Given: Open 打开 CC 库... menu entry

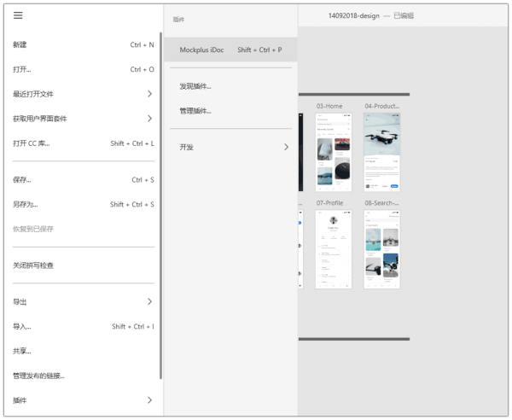Looking at the screenshot, I should pyautogui.click(x=32, y=143).
